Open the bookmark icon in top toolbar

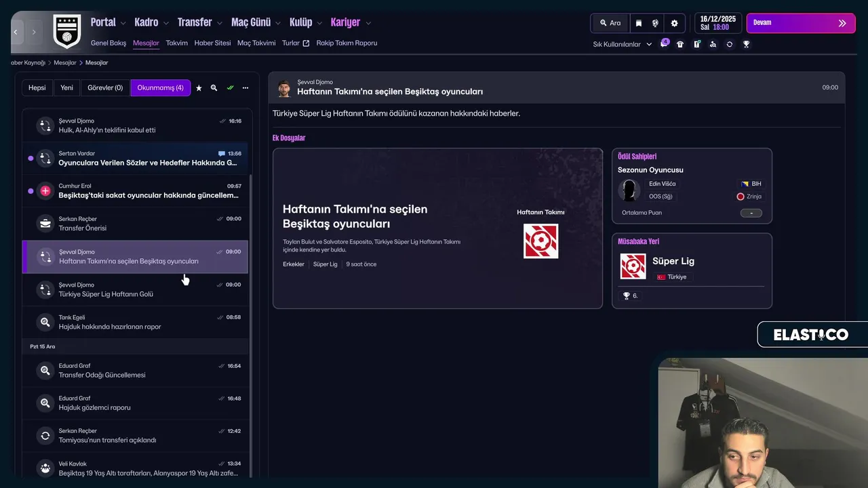coord(638,23)
